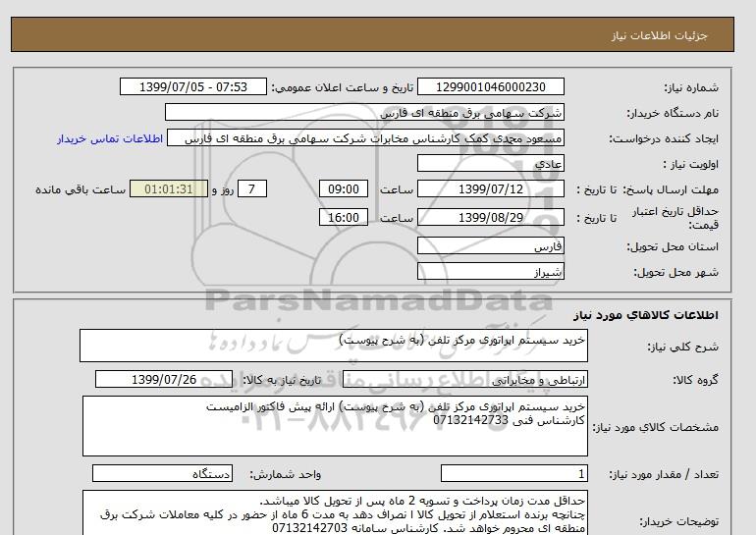Click the section title اطلاعات کالاهای مورد نیاز
The width and height of the screenshot is (756, 535).
[646, 315]
